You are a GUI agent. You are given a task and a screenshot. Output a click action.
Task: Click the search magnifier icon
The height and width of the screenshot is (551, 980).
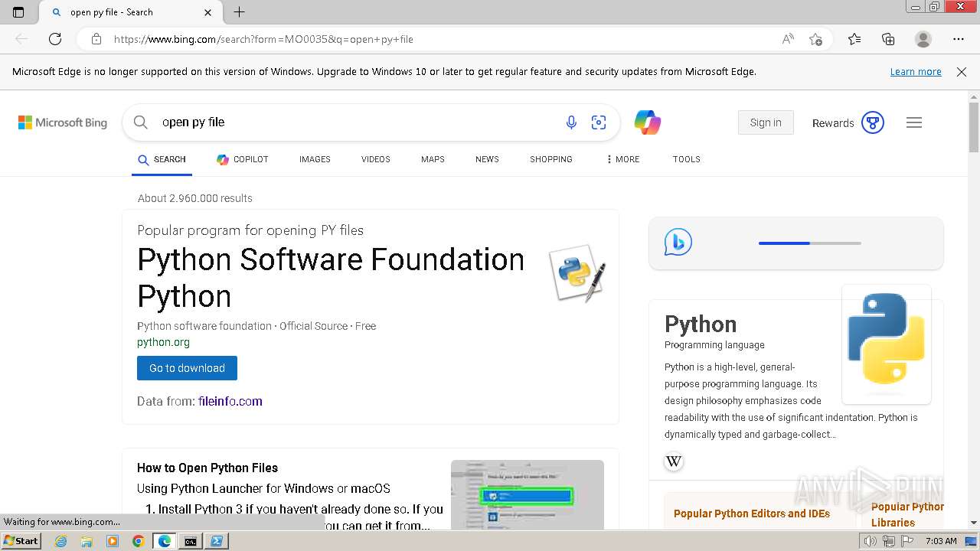click(x=140, y=122)
